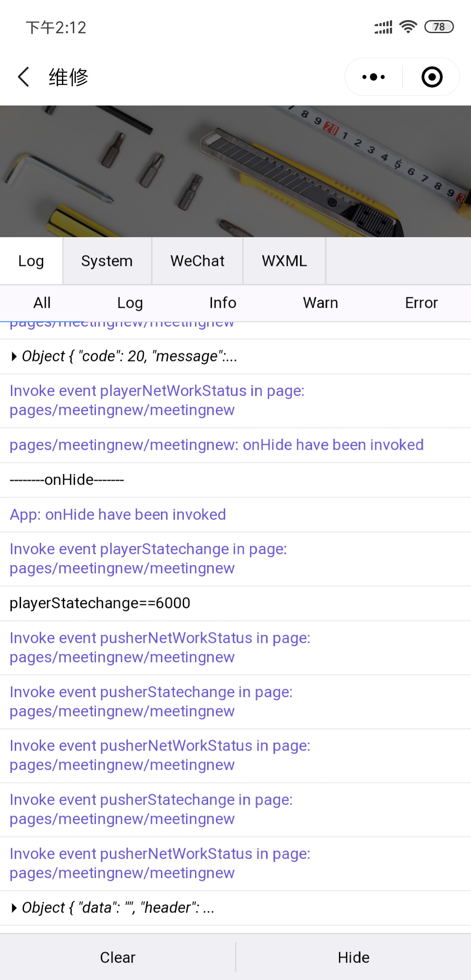Show All log levels
Screen dimensions: 471x980
point(42,303)
